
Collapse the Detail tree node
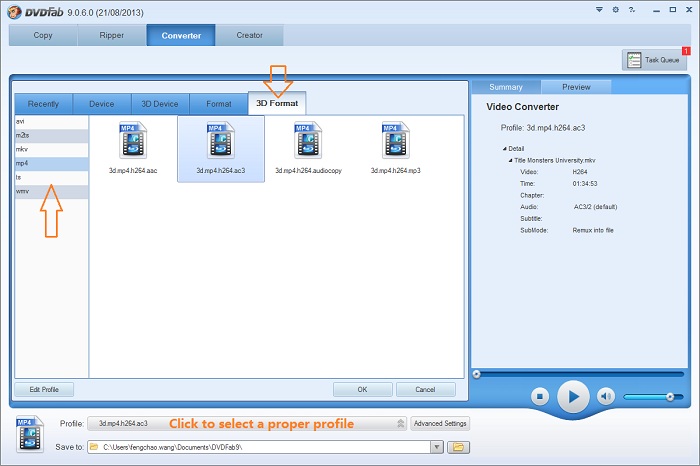(x=504, y=149)
